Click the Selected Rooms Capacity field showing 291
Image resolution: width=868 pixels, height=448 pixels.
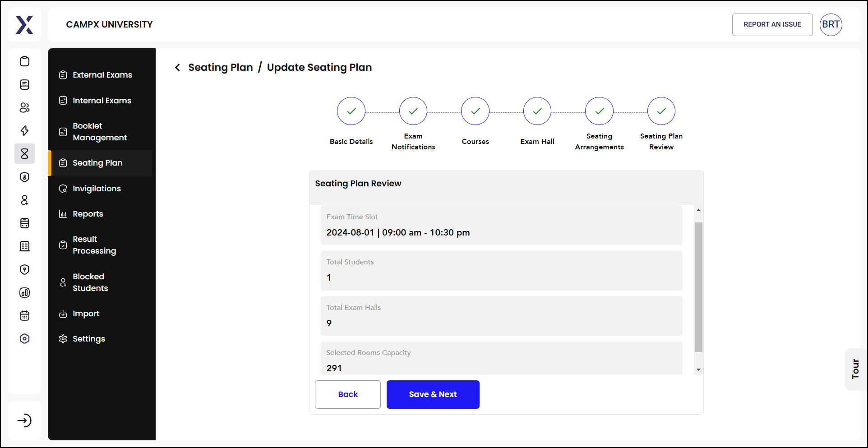(501, 359)
